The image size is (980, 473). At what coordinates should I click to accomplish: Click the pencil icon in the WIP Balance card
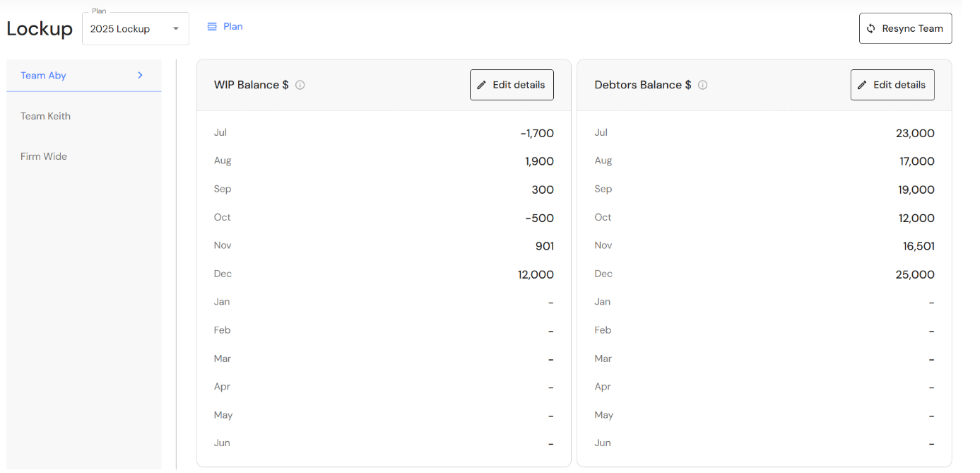click(482, 85)
